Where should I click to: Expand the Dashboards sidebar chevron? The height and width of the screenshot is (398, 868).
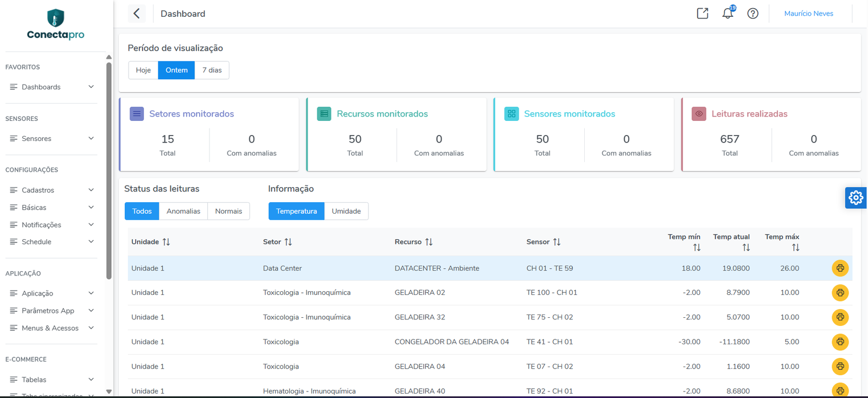tap(91, 87)
